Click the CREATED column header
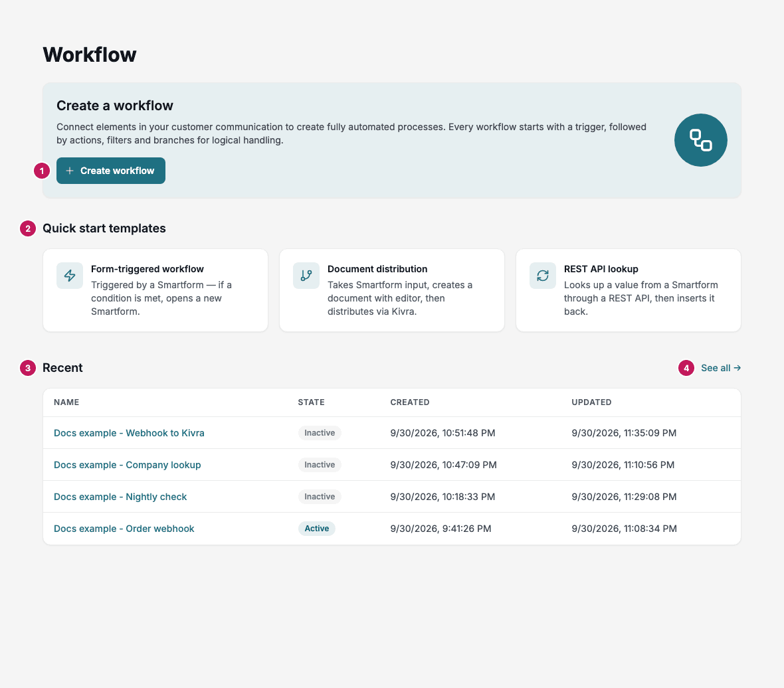The height and width of the screenshot is (688, 784). click(409, 402)
